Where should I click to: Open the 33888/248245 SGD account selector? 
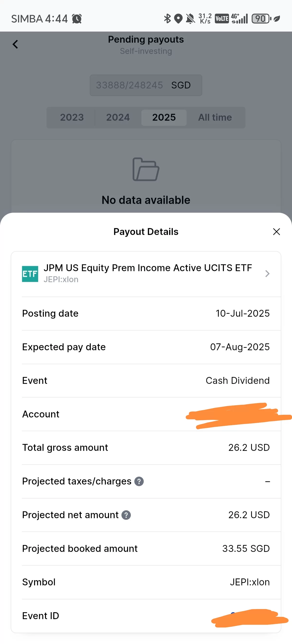pyautogui.click(x=146, y=85)
